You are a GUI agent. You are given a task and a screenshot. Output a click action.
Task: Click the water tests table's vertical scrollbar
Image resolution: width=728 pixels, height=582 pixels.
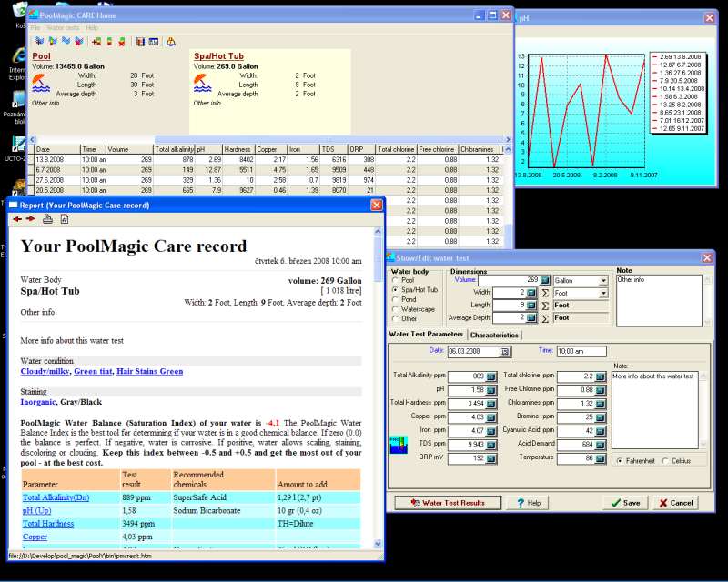pos(508,195)
